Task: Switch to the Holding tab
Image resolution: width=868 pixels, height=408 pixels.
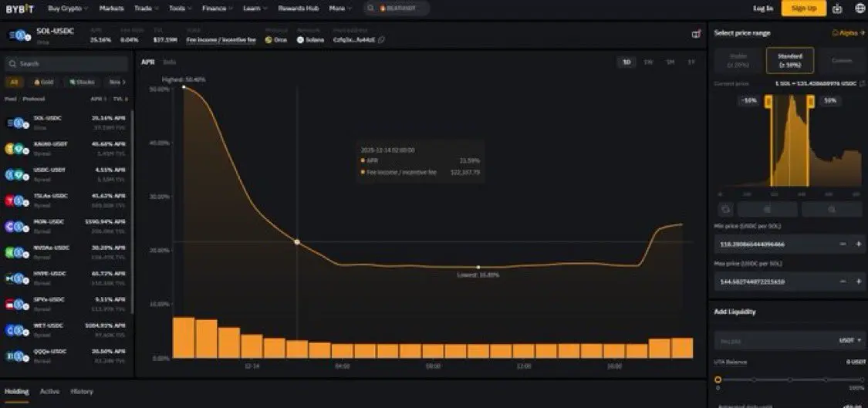Action: click(x=17, y=391)
